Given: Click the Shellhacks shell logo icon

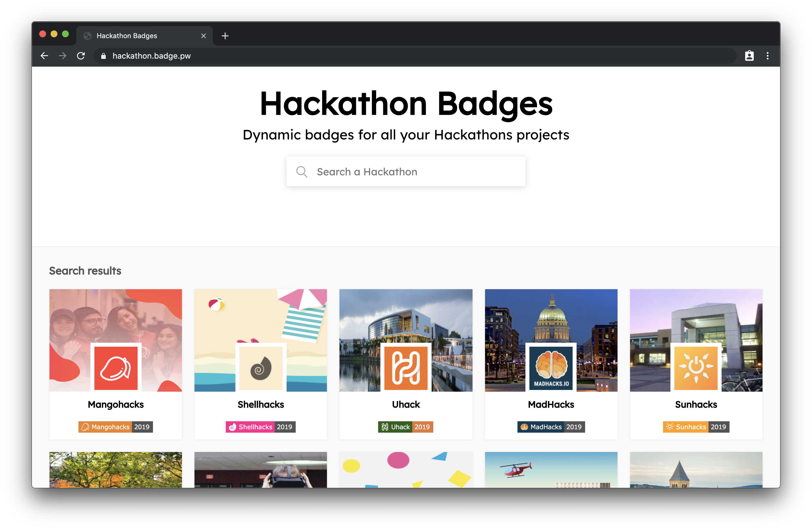Looking at the screenshot, I should pyautogui.click(x=261, y=368).
